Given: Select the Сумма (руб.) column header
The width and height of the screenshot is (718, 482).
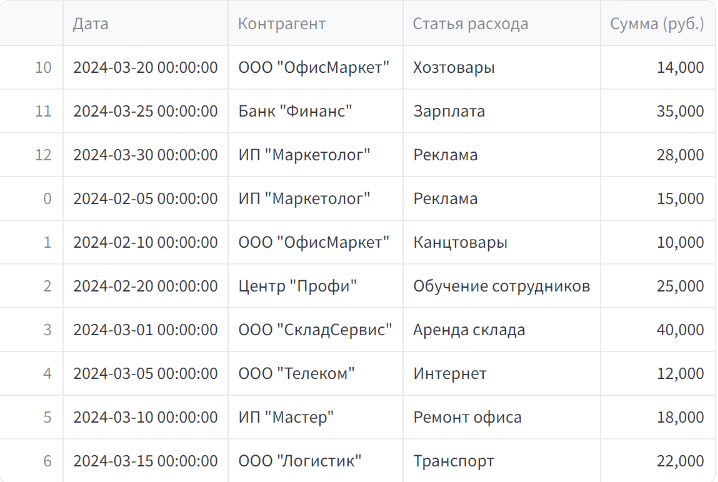Looking at the screenshot, I should tap(658, 23).
